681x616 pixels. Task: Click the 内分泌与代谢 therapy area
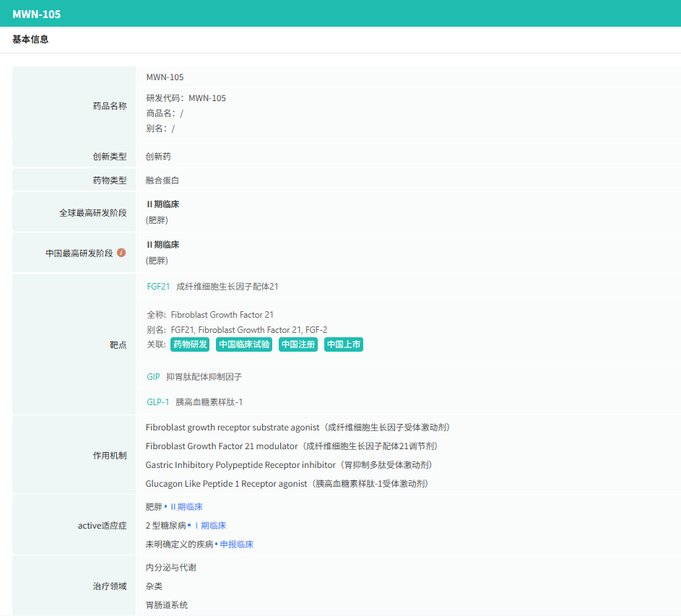click(x=170, y=568)
